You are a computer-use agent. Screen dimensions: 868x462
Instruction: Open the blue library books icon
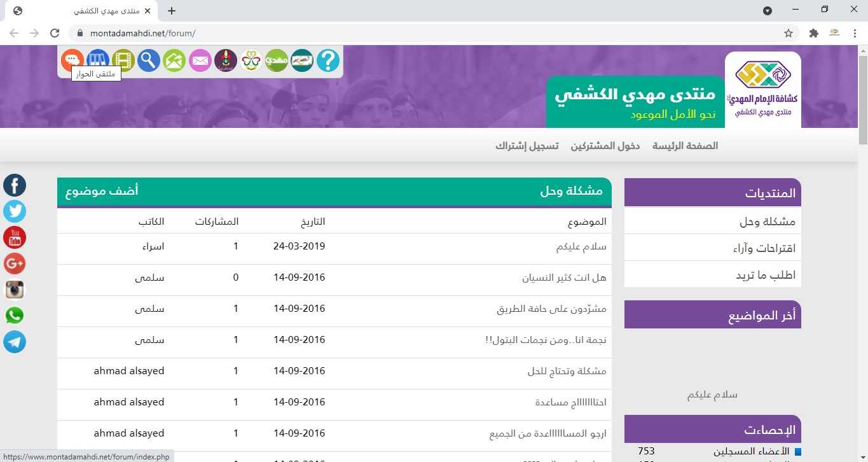pos(98,60)
